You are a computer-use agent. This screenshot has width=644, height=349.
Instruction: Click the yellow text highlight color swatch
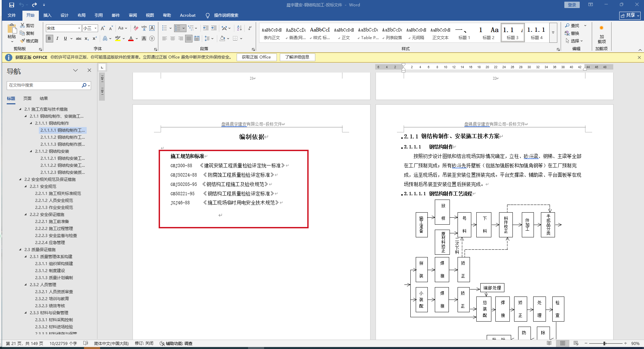coord(117,38)
